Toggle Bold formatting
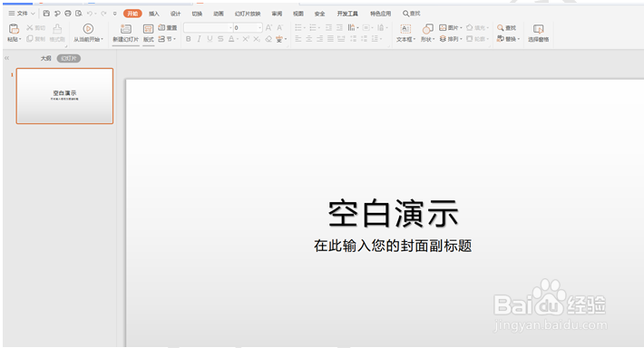Image resolution: width=644 pixels, height=348 pixels. [188, 39]
